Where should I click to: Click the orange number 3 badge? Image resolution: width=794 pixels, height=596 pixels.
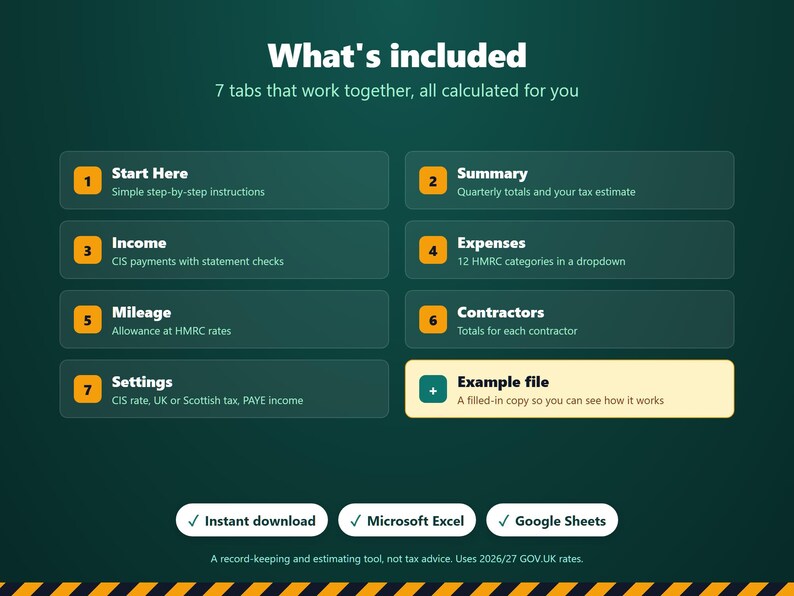pos(88,250)
